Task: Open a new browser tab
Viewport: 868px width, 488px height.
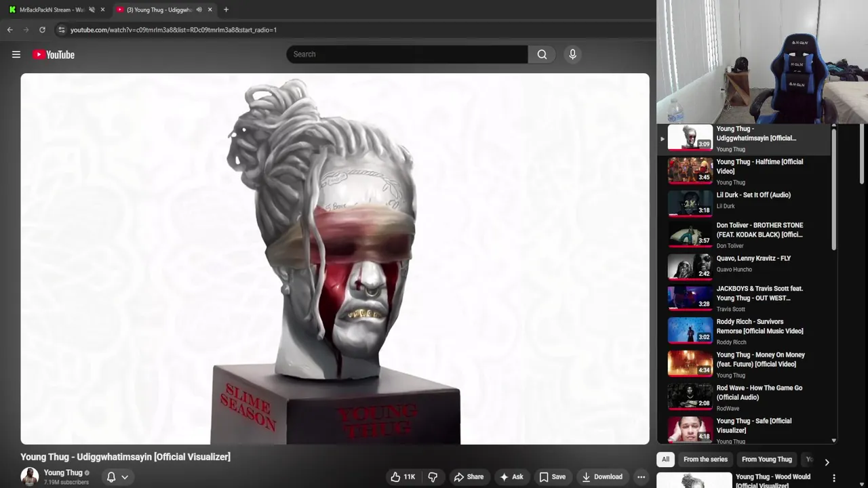Action: point(226,9)
